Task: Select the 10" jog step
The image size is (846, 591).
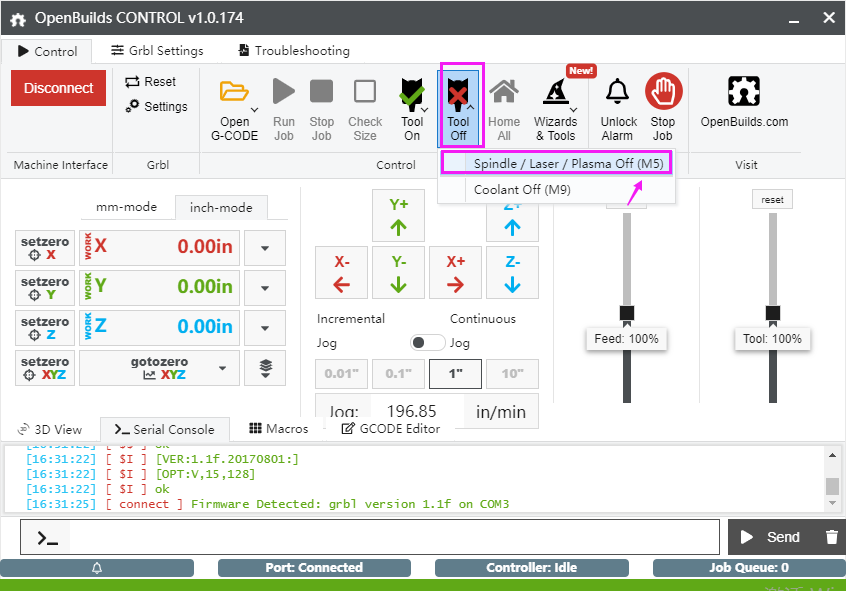Action: click(x=513, y=373)
